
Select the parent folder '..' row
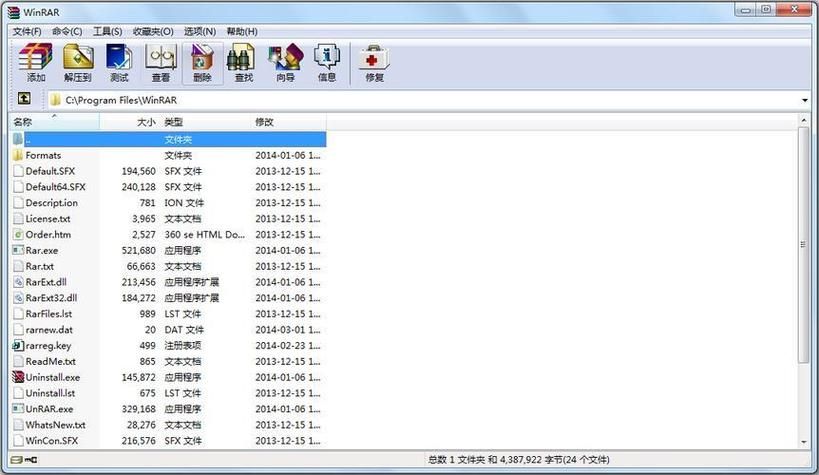coord(168,139)
